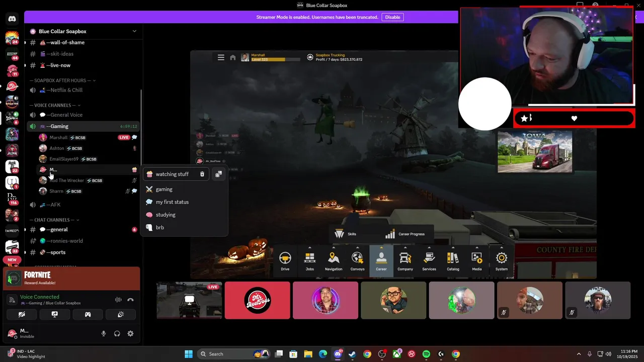This screenshot has height=362, width=644.
Task: Open Discord direct messages home icon
Action: pyautogui.click(x=12, y=19)
